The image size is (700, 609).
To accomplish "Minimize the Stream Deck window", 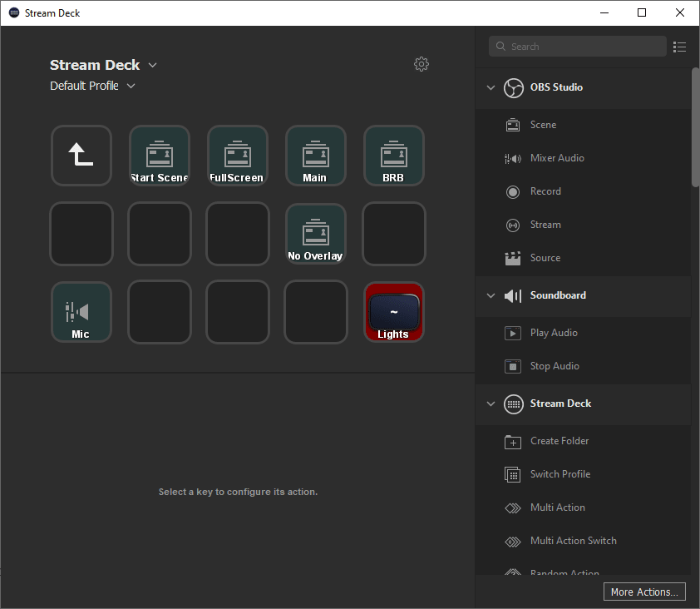I will pos(604,12).
